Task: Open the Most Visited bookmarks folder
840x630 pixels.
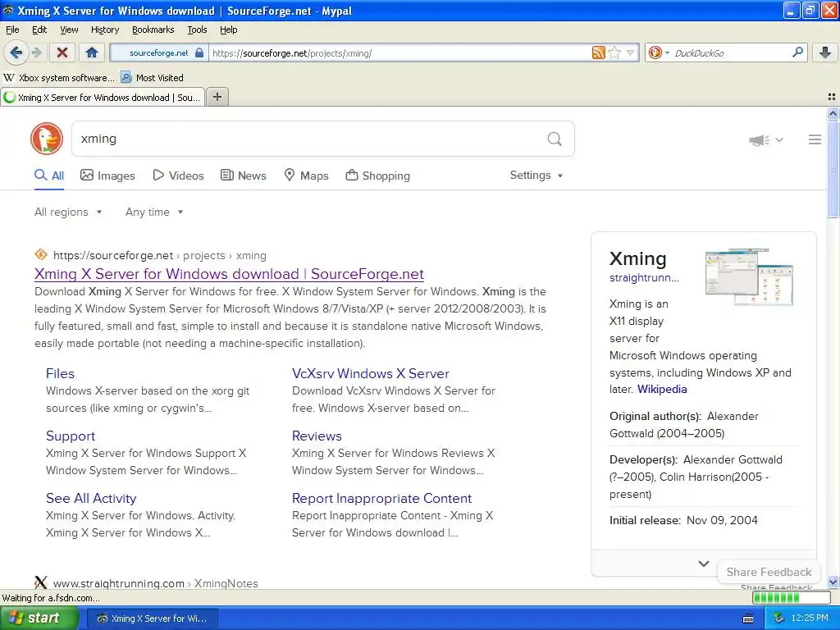Action: pyautogui.click(x=152, y=78)
